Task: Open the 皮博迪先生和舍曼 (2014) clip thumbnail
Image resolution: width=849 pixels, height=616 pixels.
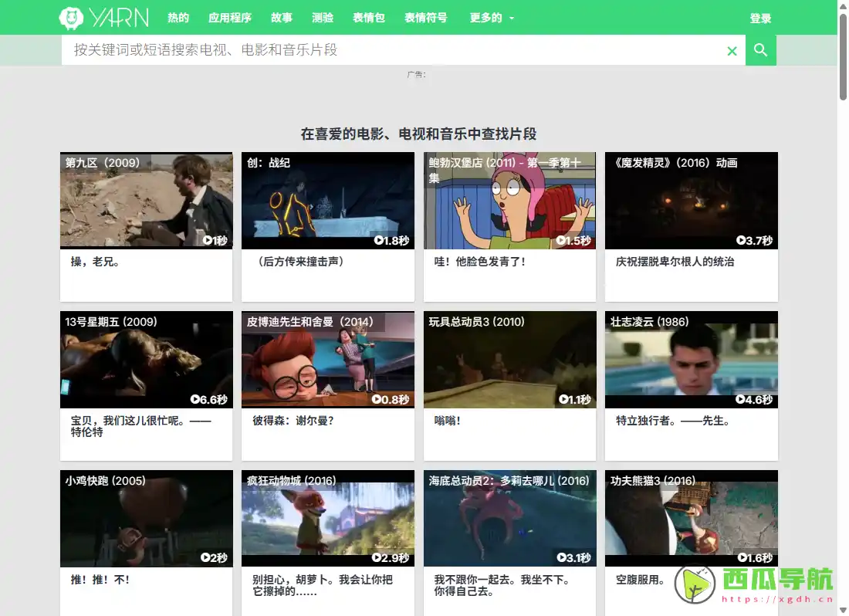Action: 328,360
